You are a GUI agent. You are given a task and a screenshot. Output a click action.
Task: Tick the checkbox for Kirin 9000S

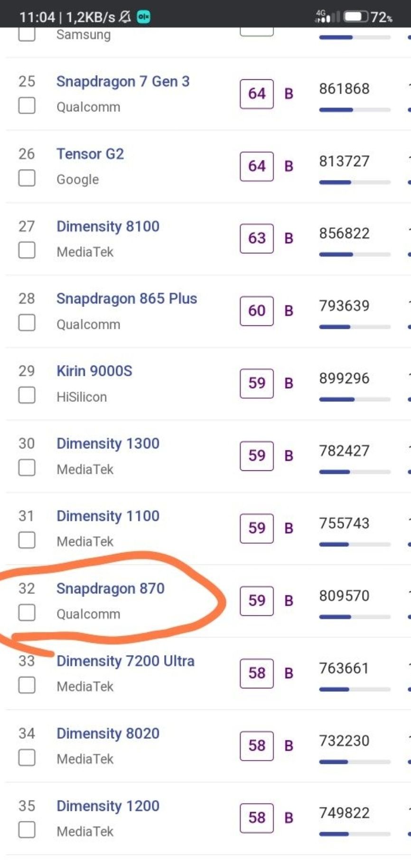(27, 395)
